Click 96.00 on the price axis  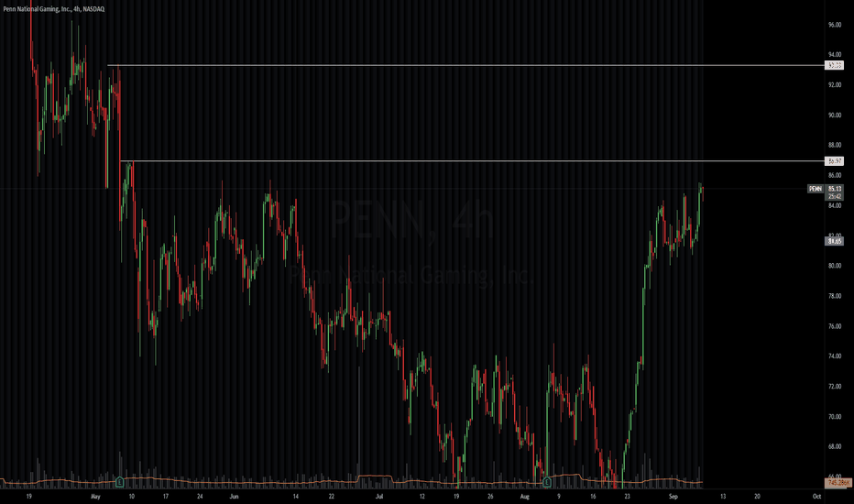(835, 25)
